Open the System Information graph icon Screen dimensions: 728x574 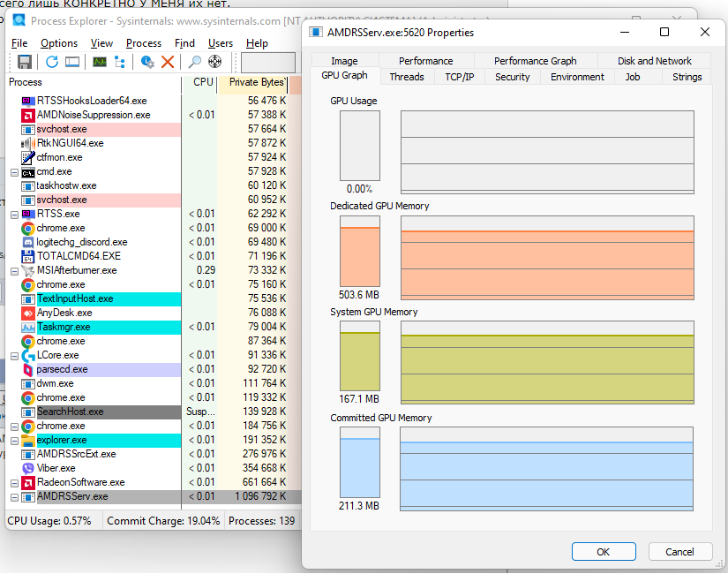pos(100,62)
